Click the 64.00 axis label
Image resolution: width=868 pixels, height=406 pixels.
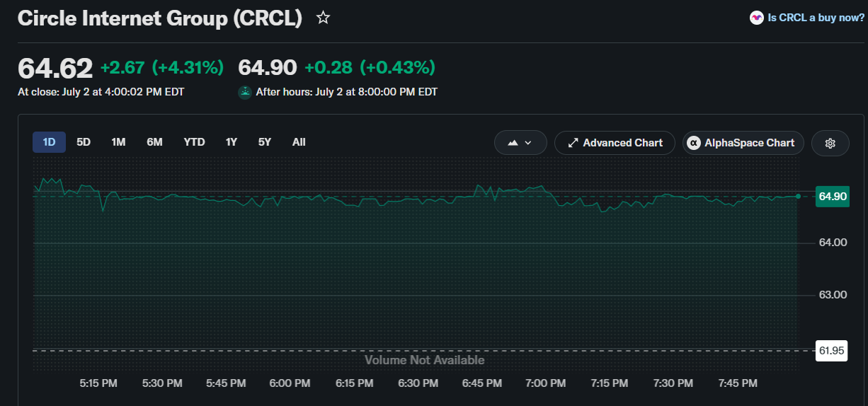(x=833, y=243)
